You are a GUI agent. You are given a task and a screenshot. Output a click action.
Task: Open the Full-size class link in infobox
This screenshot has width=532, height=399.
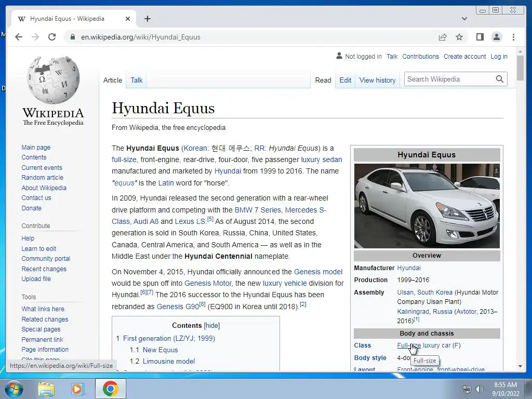coord(409,345)
